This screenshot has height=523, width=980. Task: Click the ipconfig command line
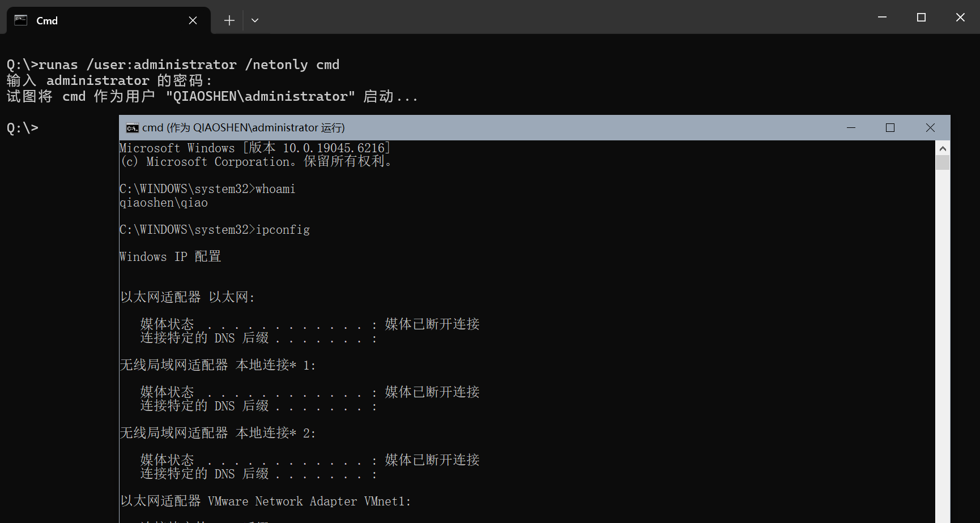click(215, 230)
